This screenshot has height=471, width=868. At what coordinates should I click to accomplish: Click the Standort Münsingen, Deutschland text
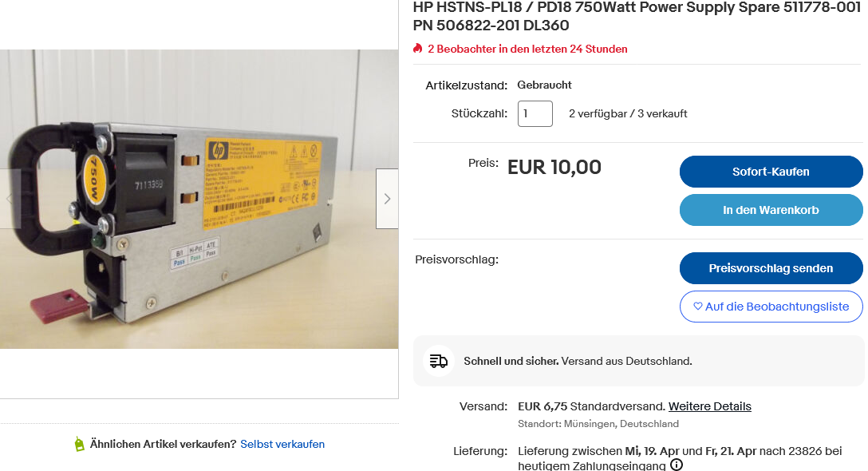pos(598,423)
